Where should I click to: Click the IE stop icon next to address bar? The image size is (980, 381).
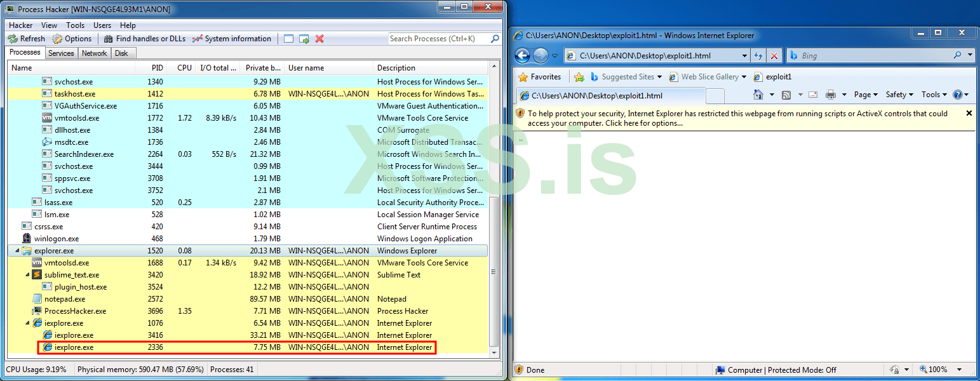click(774, 56)
